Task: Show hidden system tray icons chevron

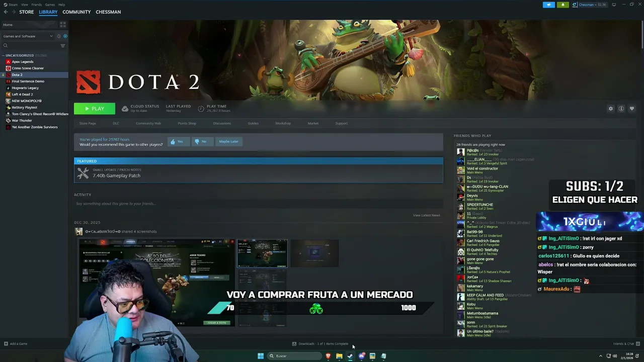Action: pyautogui.click(x=600, y=356)
